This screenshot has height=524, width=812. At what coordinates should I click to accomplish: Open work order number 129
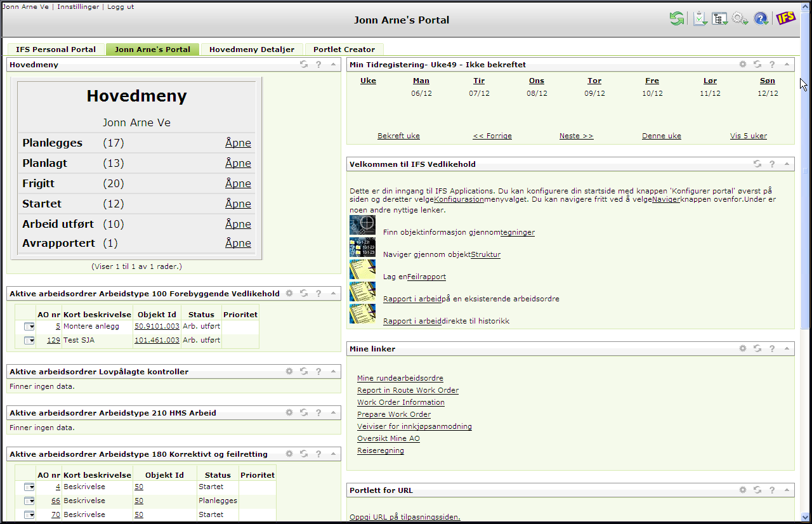click(53, 340)
